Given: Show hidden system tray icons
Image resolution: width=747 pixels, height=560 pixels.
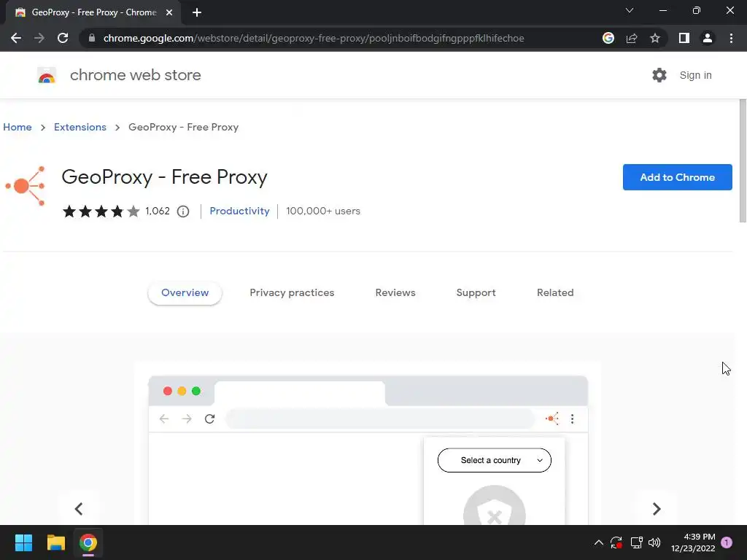Looking at the screenshot, I should pos(599,542).
